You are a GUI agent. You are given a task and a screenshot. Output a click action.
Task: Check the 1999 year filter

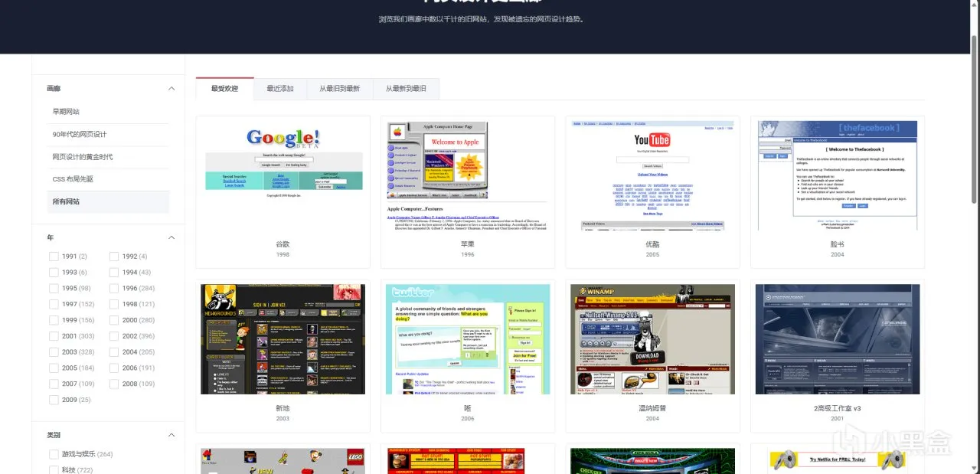(54, 320)
